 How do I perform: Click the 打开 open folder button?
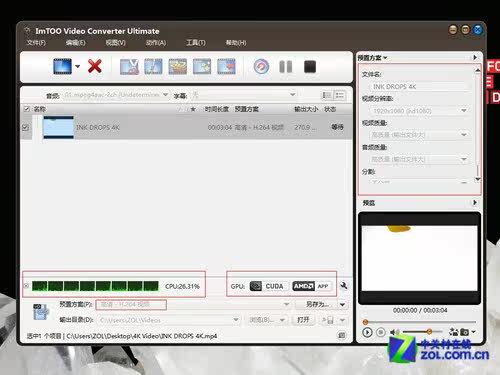(303, 320)
